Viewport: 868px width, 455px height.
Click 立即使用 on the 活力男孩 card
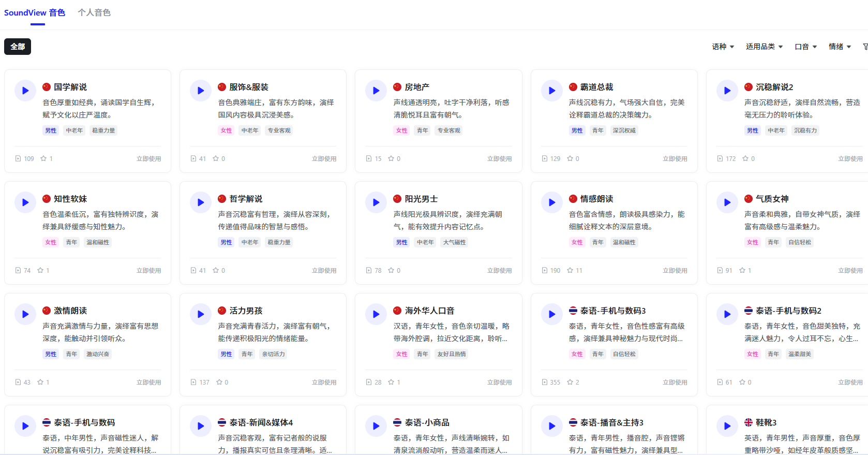coord(324,383)
